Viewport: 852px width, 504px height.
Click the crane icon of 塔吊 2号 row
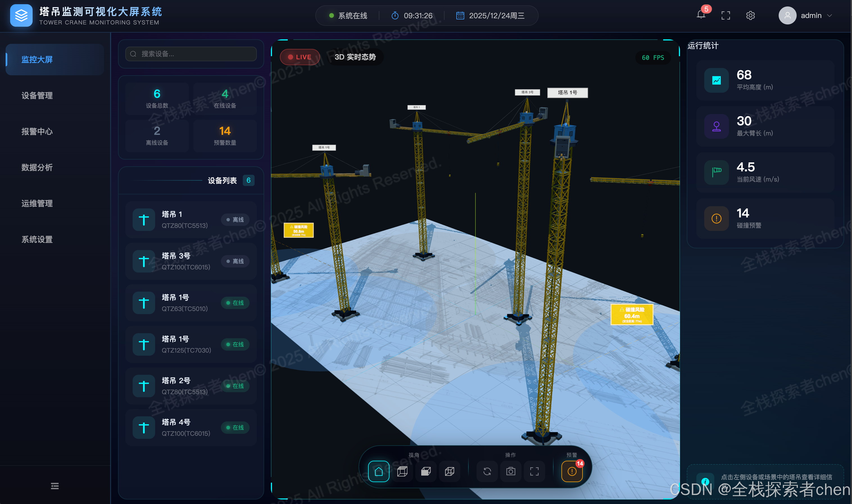(x=144, y=386)
